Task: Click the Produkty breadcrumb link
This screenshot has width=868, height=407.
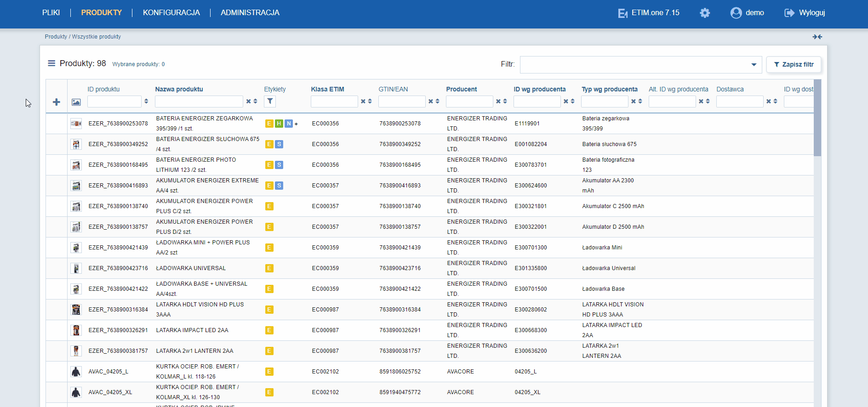Action: pos(56,37)
